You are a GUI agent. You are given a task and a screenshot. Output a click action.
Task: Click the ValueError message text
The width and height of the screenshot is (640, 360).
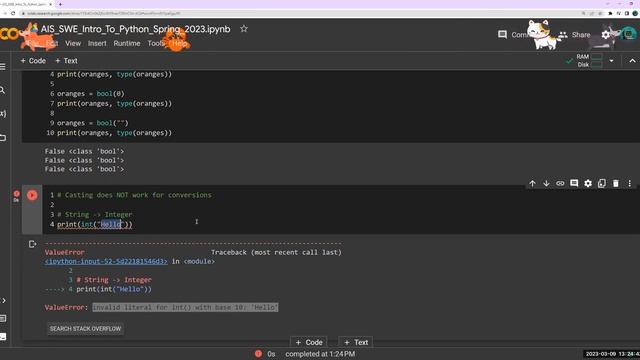pyautogui.click(x=185, y=307)
